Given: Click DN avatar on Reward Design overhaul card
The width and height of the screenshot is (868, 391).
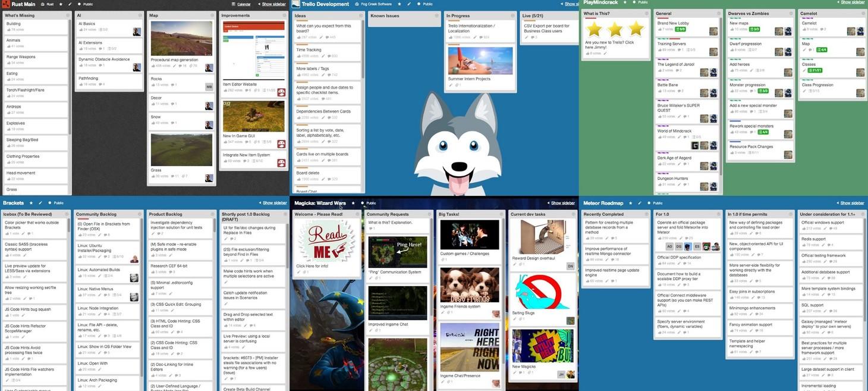Looking at the screenshot, I should tap(570, 266).
